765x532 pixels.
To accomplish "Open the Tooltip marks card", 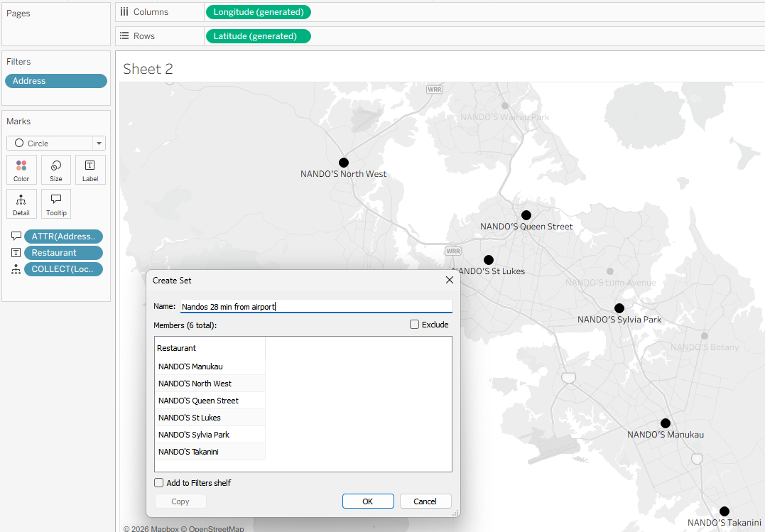I will click(56, 204).
